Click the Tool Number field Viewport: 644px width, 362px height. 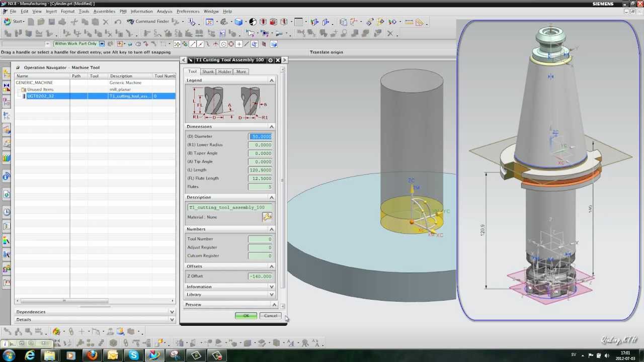pyautogui.click(x=261, y=239)
